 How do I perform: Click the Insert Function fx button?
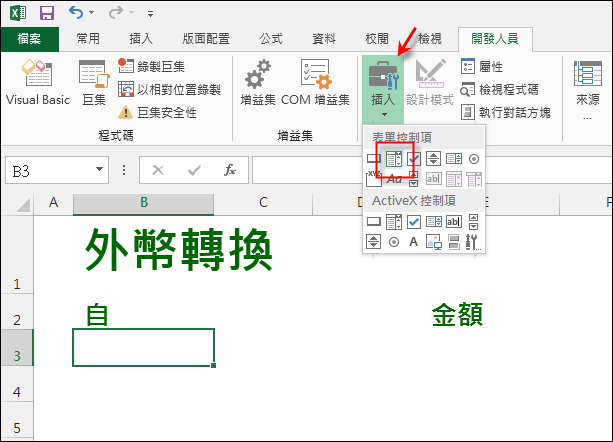[230, 170]
